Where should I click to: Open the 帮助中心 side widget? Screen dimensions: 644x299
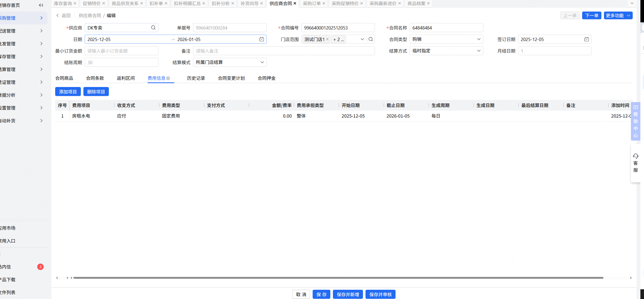coord(636,121)
